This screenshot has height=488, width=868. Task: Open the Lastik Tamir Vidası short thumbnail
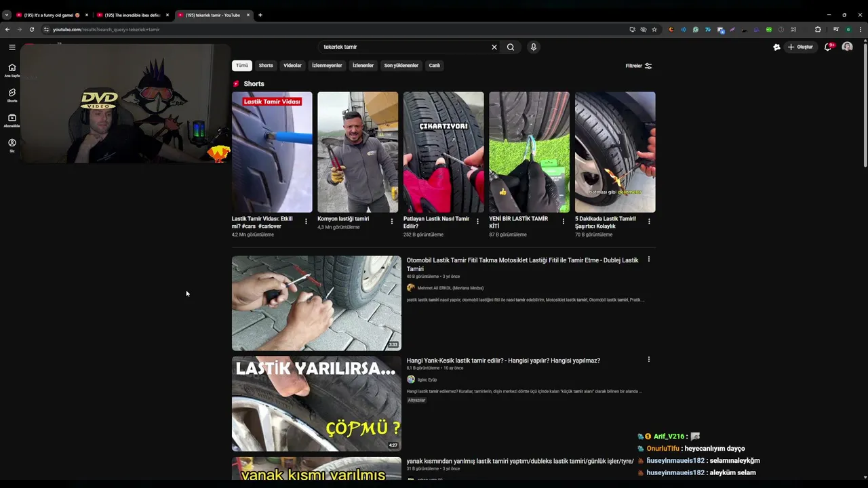[x=272, y=152]
